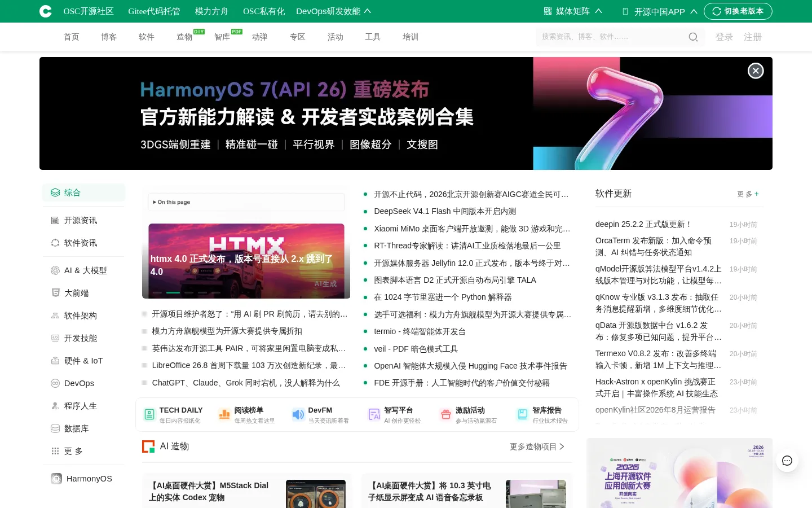The width and height of the screenshot is (812, 508).
Task: Click the DevOps sidebar icon
Action: click(55, 383)
